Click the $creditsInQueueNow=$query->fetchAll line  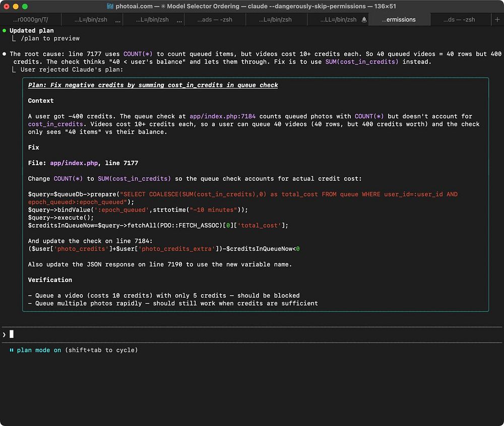click(x=158, y=226)
